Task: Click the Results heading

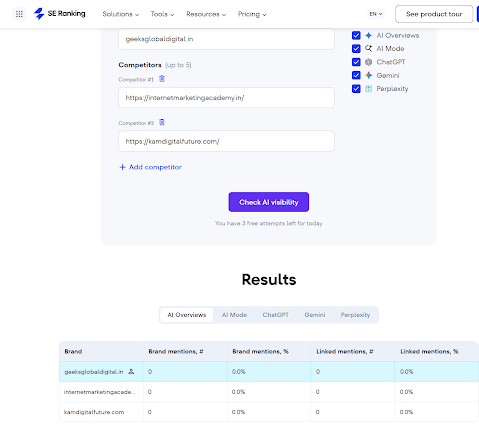Action: [269, 279]
